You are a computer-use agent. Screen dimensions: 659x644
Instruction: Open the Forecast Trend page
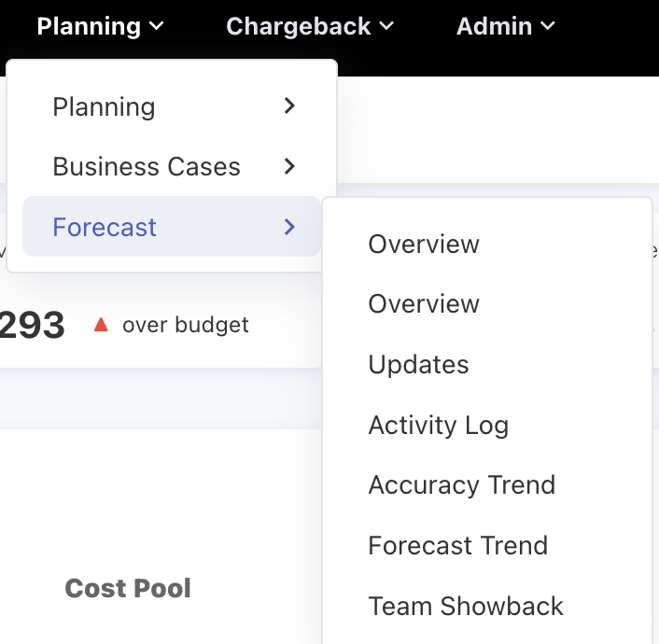[x=457, y=546]
